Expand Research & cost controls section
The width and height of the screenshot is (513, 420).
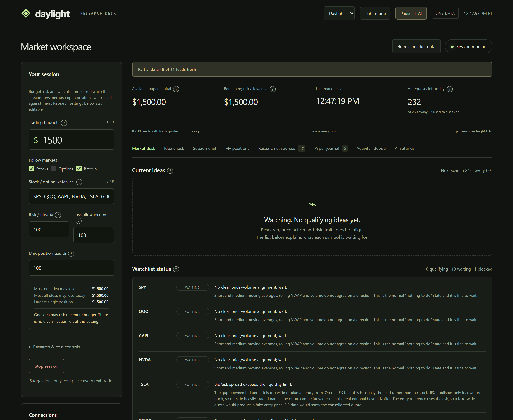(54, 347)
